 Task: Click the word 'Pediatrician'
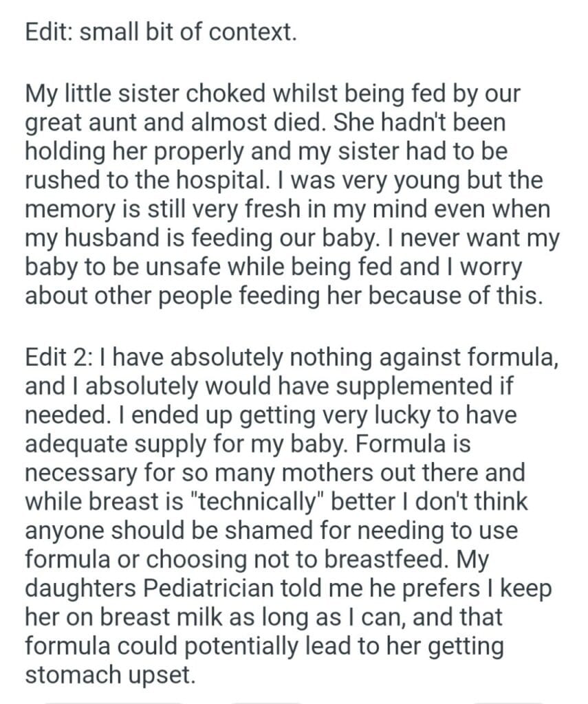(x=184, y=588)
